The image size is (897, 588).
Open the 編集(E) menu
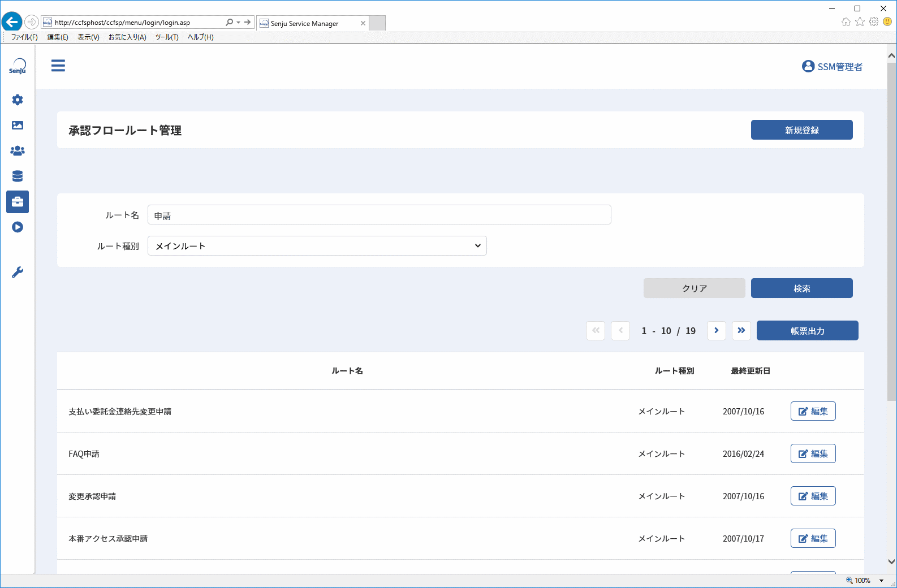58,37
